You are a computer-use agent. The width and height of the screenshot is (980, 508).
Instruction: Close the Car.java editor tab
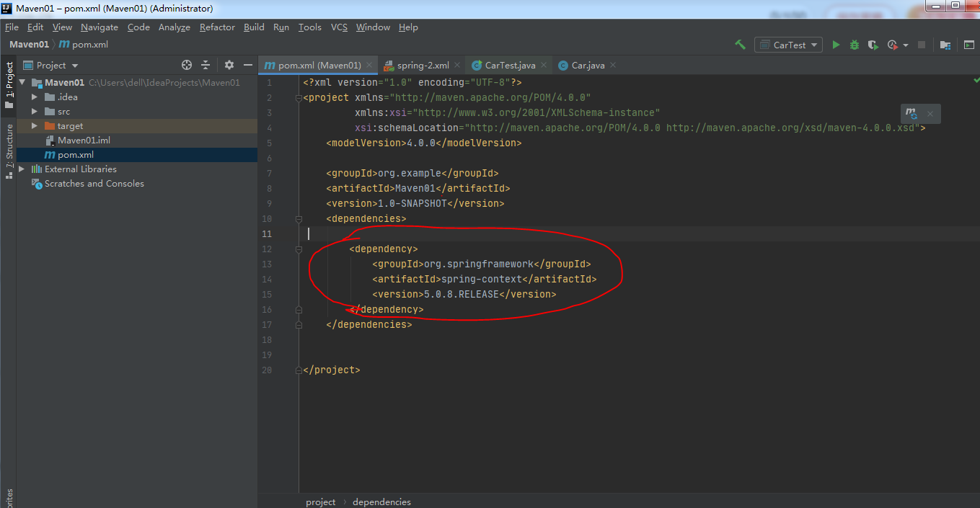coord(613,66)
